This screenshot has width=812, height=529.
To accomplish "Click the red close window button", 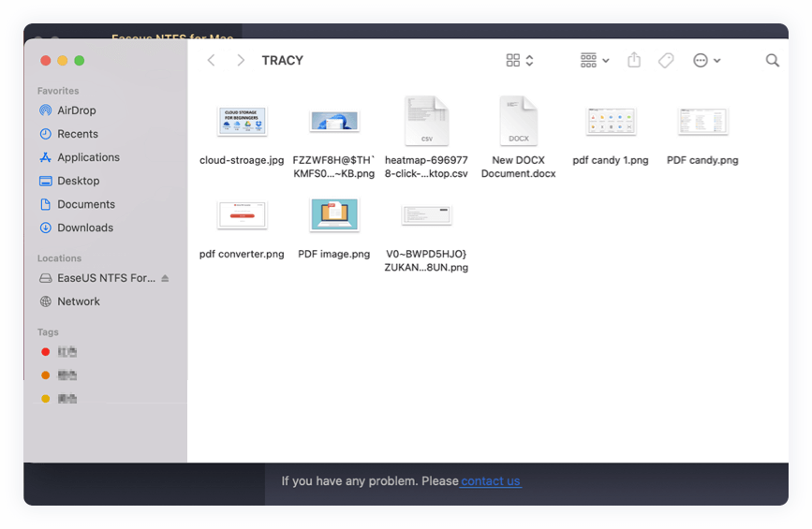I will (46, 61).
